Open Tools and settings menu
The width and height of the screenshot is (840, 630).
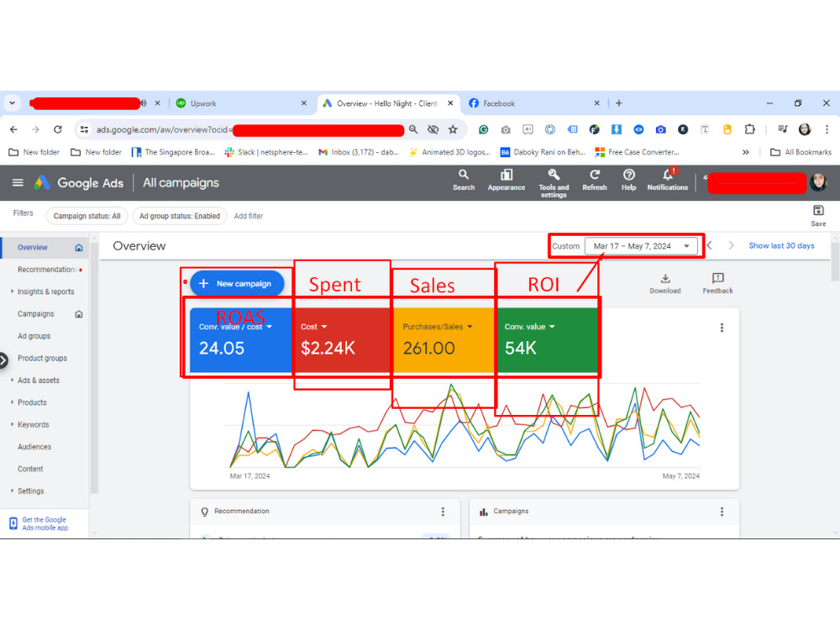[x=554, y=183]
